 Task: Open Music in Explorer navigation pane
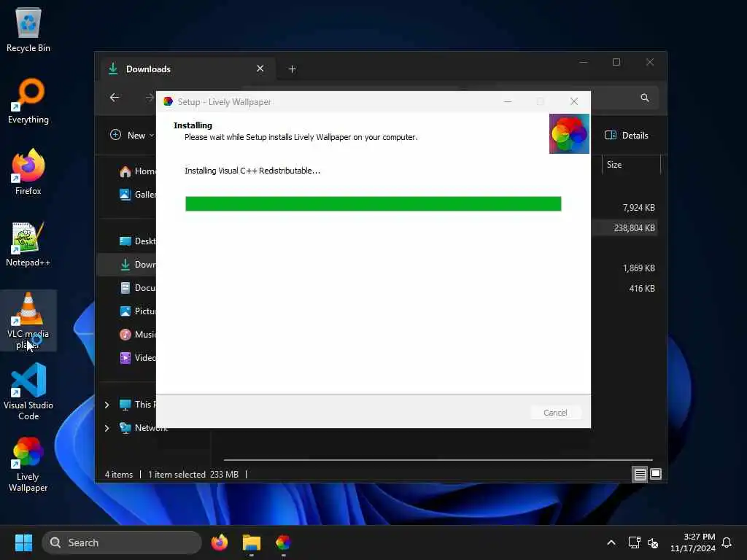[x=137, y=335]
